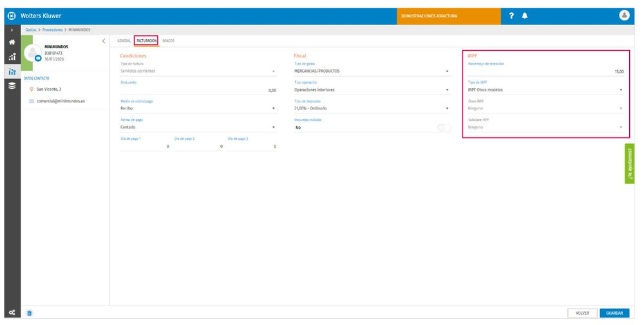644x325 pixels.
Task: Click the supplier avatar placeholder image
Action: [32, 53]
